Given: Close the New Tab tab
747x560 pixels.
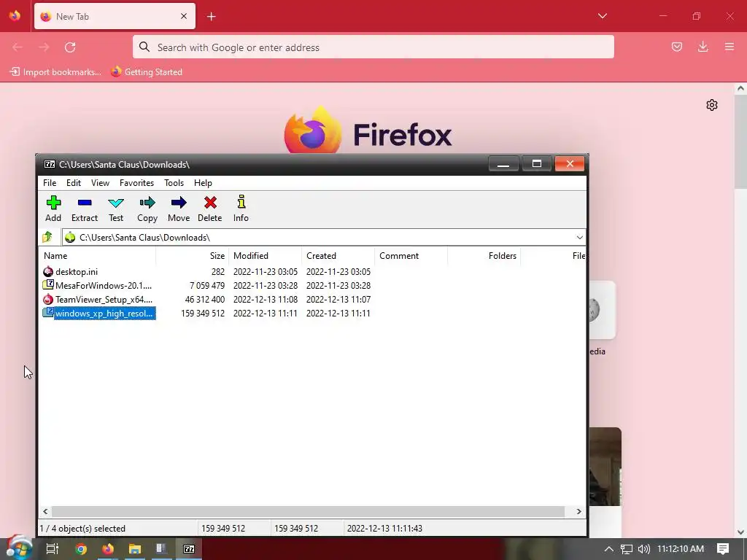Looking at the screenshot, I should point(184,16).
